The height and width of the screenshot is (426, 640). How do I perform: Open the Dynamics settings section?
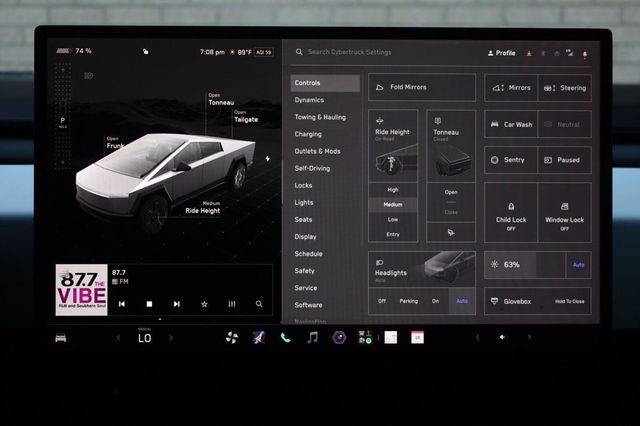click(309, 100)
